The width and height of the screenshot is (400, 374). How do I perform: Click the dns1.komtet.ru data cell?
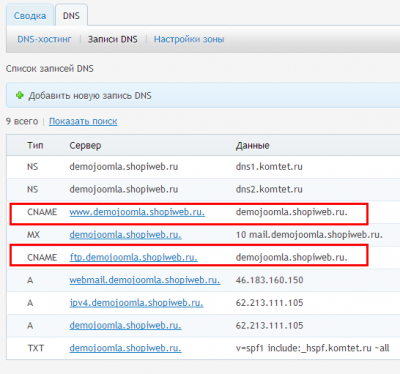pyautogui.click(x=269, y=167)
